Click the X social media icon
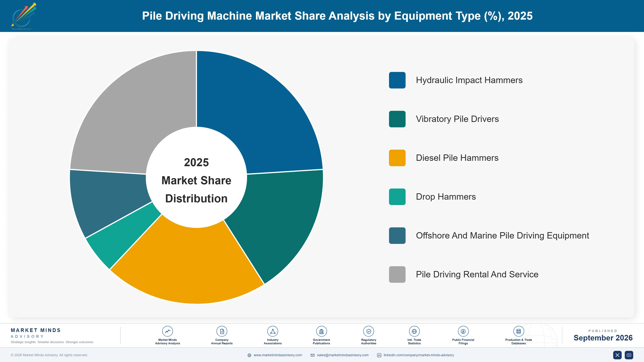The height and width of the screenshot is (362, 644). [617, 355]
